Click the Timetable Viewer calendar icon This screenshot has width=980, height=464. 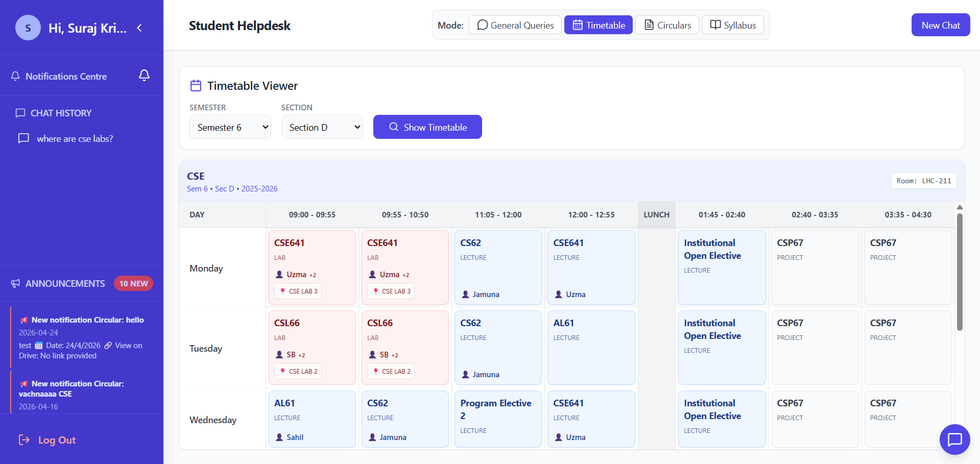[196, 86]
